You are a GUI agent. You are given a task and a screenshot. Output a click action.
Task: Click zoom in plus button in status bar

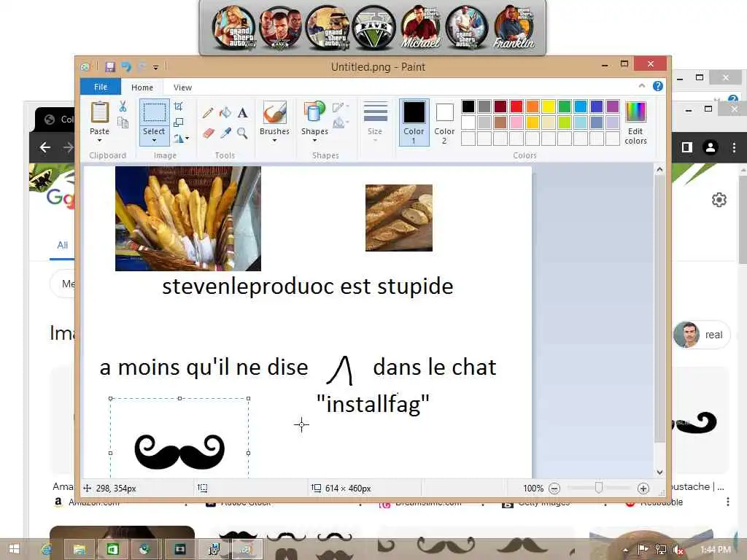tap(643, 488)
